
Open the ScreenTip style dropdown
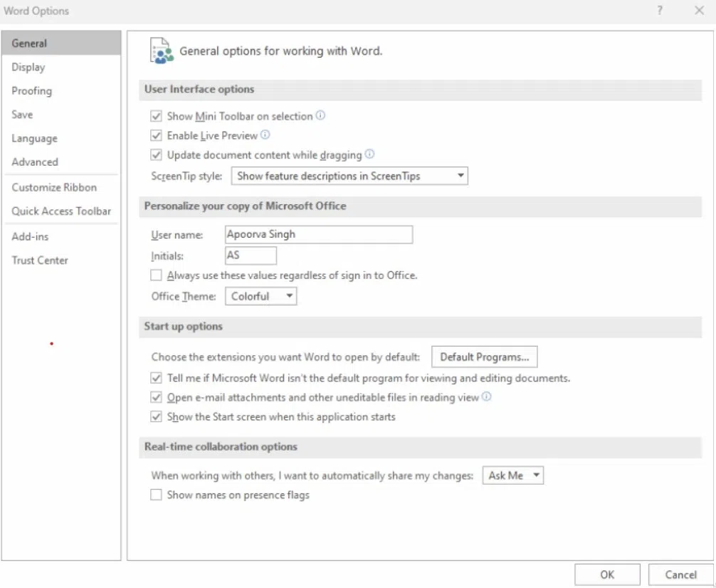click(349, 176)
